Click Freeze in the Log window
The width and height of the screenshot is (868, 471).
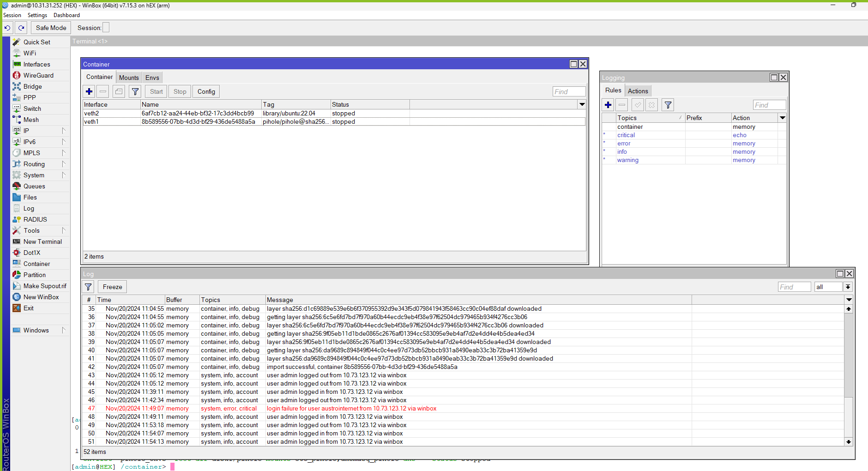click(x=112, y=287)
